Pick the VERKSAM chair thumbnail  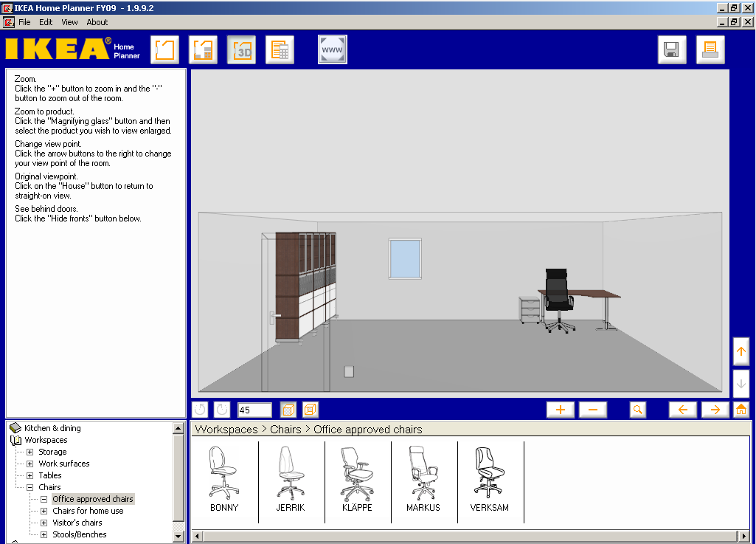coord(490,479)
